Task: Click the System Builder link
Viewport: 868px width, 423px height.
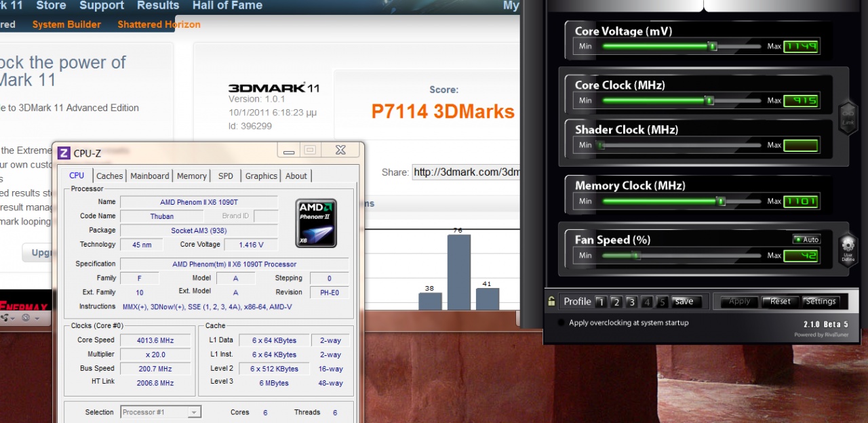Action: tap(66, 24)
